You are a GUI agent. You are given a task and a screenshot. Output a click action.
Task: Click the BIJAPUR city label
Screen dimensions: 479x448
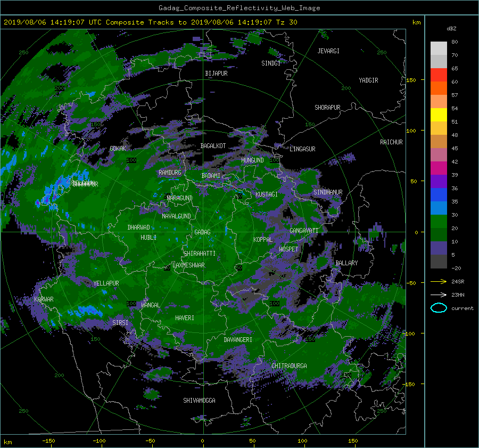216,74
